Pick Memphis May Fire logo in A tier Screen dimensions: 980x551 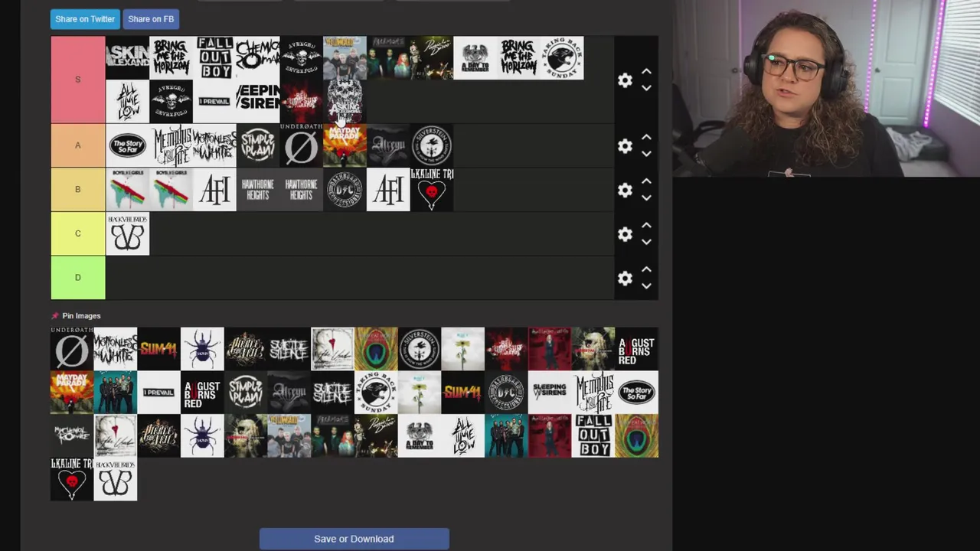pyautogui.click(x=171, y=145)
